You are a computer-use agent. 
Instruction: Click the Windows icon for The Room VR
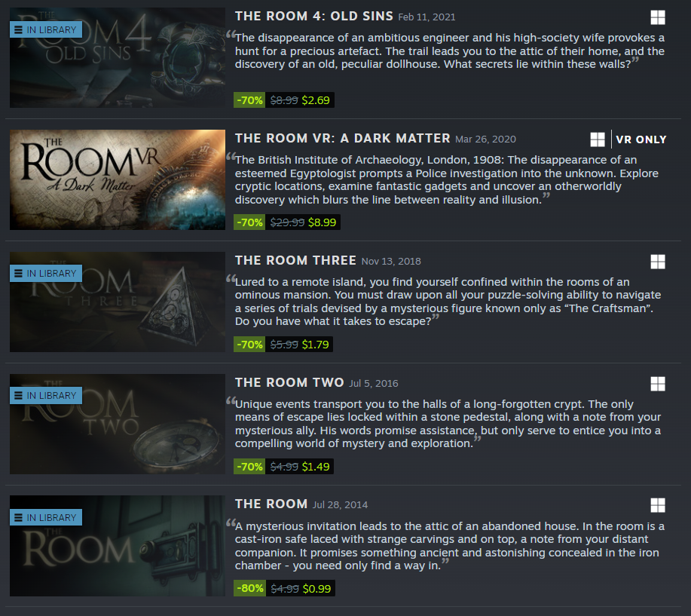coord(597,139)
